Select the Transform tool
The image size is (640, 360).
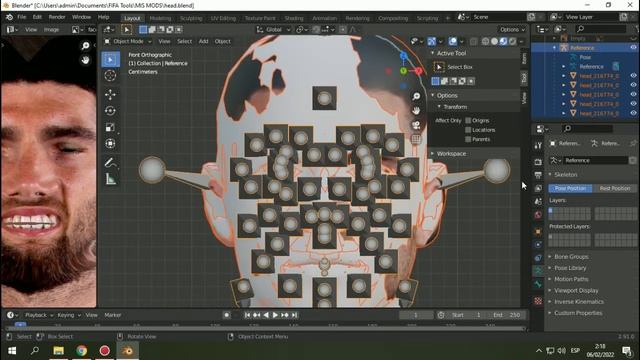tap(110, 144)
